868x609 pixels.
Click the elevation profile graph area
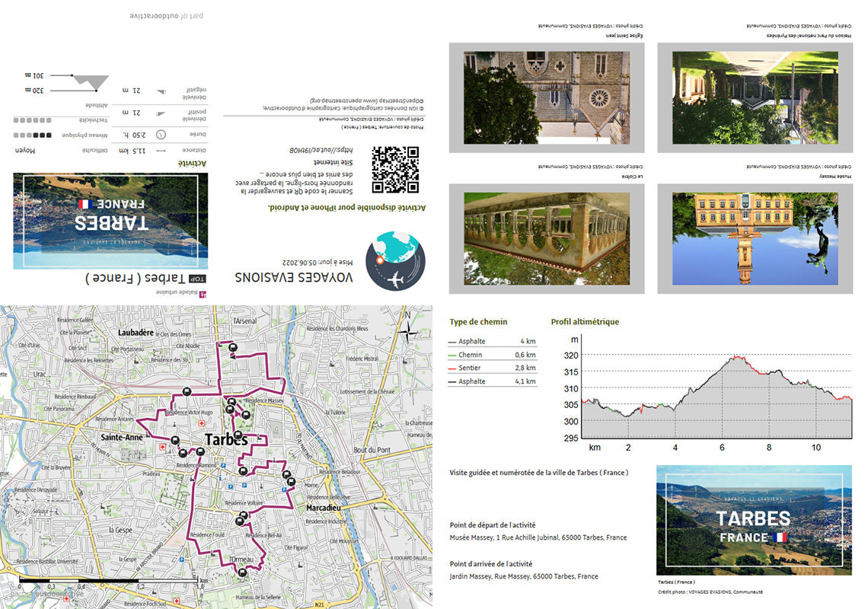click(717, 396)
